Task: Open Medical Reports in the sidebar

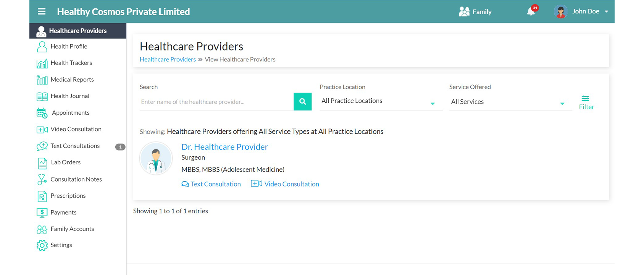Action: (x=72, y=80)
